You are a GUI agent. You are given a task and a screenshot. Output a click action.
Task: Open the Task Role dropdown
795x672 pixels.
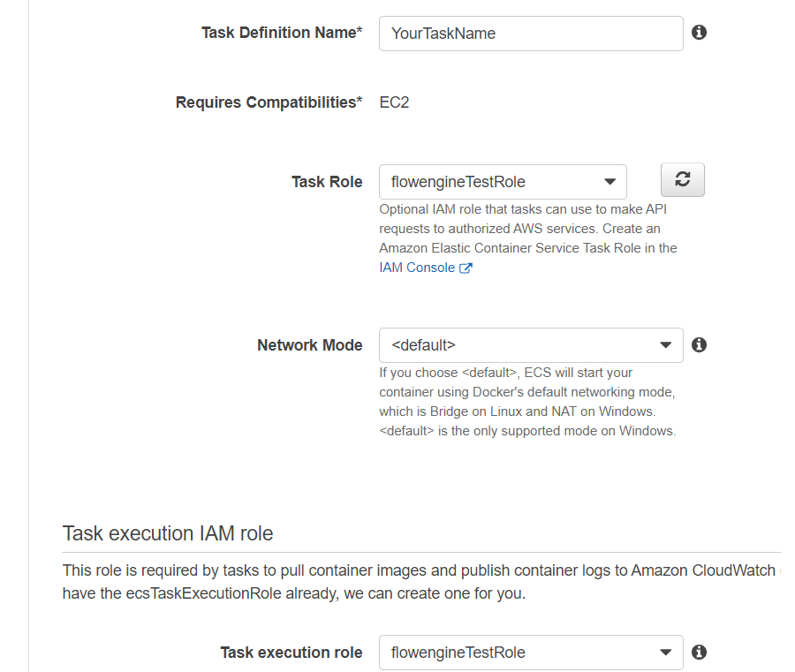point(503,181)
